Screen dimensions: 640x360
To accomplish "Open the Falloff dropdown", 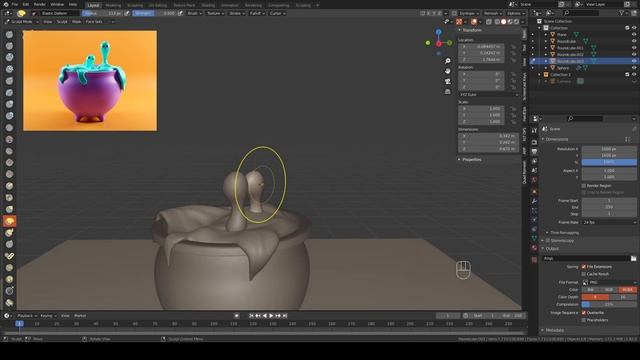I will tap(257, 13).
